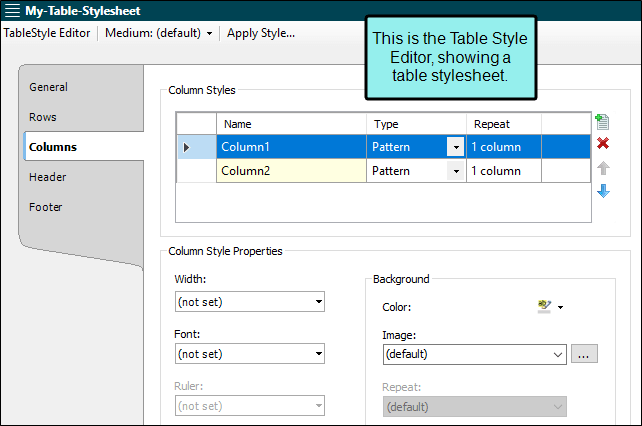Delete the selected column style
The width and height of the screenshot is (642, 426).
[x=603, y=145]
